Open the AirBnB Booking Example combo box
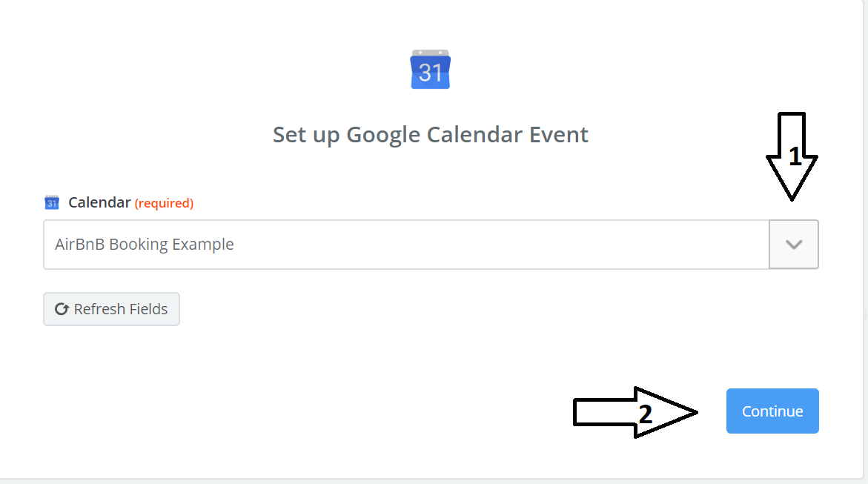 (406, 245)
